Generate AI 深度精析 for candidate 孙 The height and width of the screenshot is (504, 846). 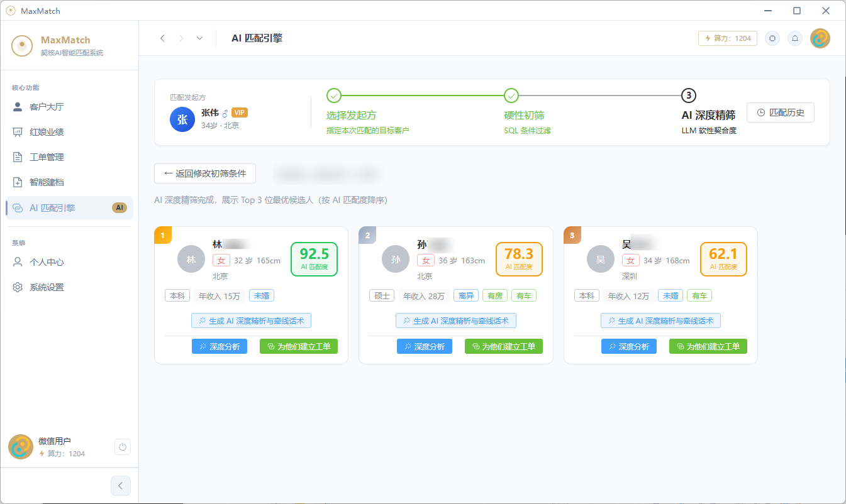tap(456, 320)
